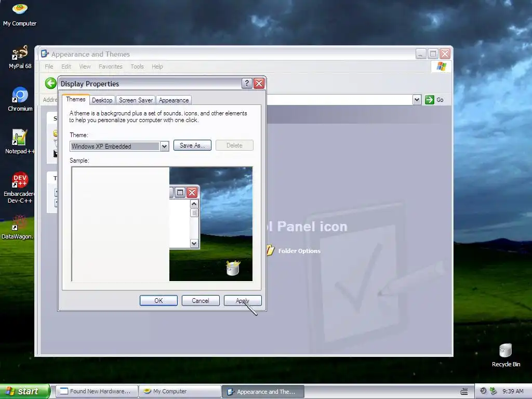Minimize the Appearance and Themes window
The width and height of the screenshot is (532, 399).
pyautogui.click(x=421, y=54)
